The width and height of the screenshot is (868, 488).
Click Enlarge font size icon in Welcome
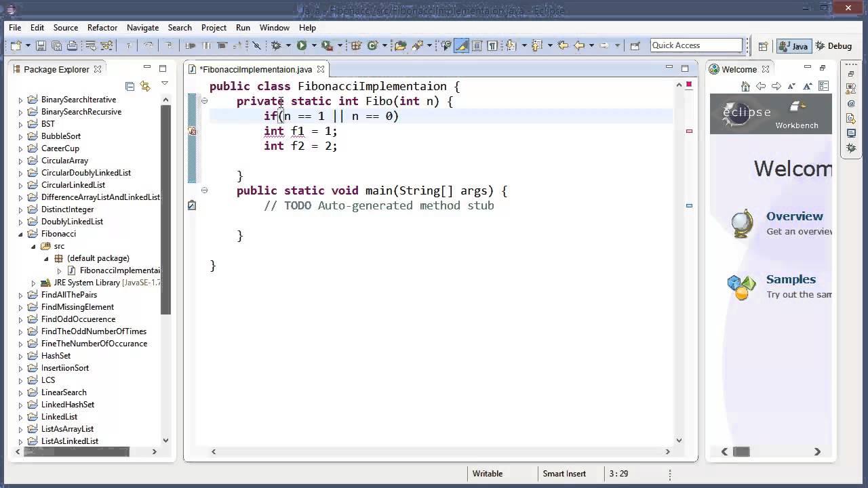pyautogui.click(x=808, y=86)
